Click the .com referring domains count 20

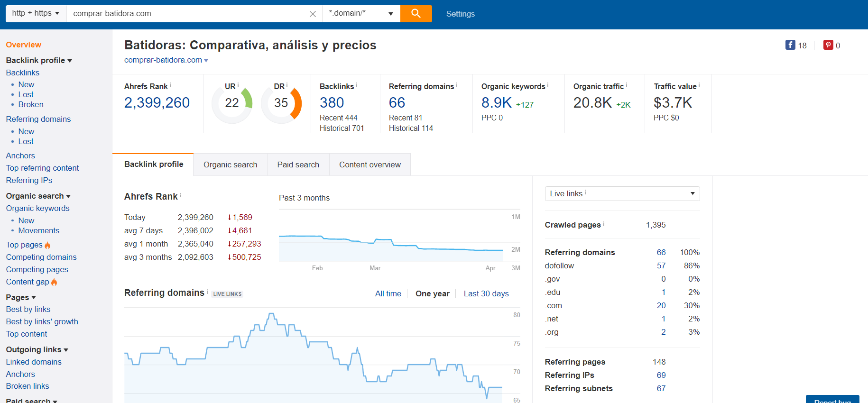tap(661, 305)
